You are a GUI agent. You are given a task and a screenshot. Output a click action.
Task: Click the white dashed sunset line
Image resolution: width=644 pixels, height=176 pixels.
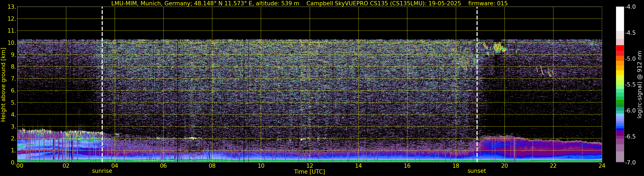477,85
